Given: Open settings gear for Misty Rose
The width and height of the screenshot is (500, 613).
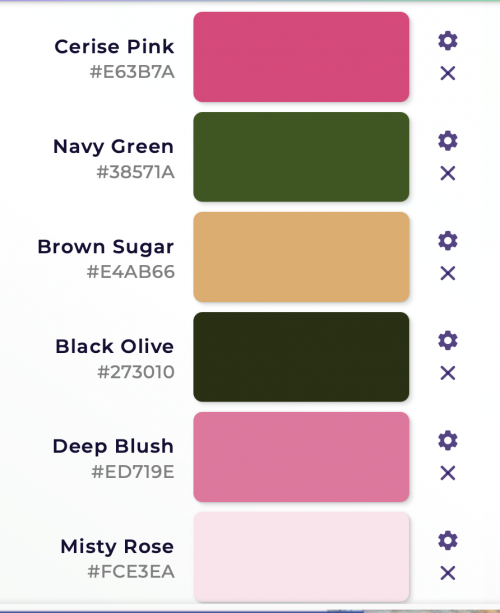Looking at the screenshot, I should 448,540.
